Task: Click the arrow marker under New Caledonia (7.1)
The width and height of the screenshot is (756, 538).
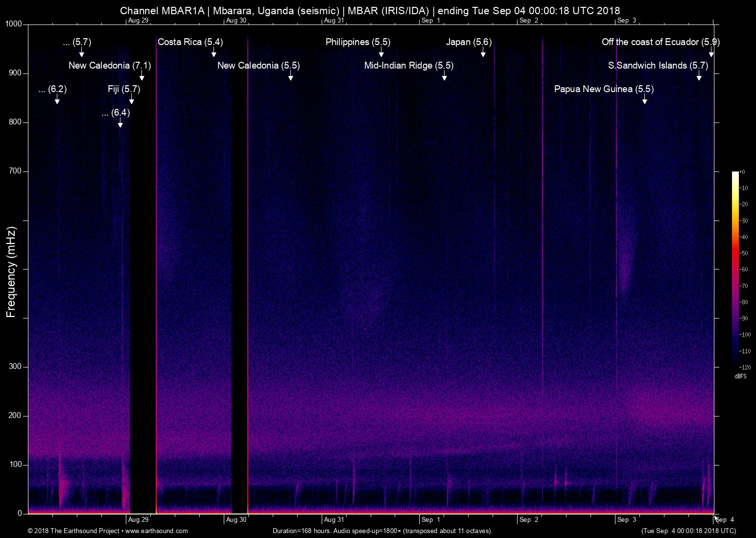Action: pyautogui.click(x=142, y=76)
